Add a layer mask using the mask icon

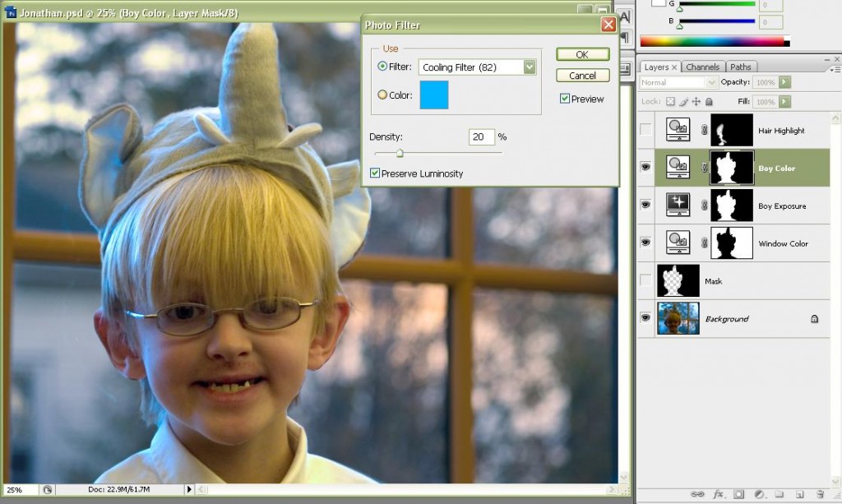click(x=739, y=494)
